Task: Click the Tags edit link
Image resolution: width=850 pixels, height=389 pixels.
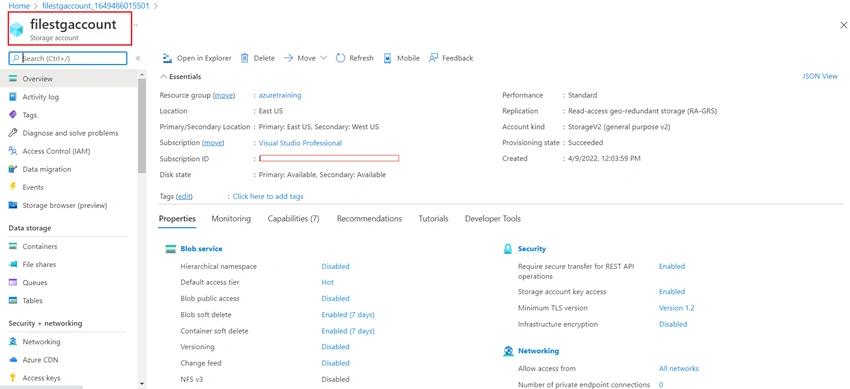Action: click(x=184, y=197)
